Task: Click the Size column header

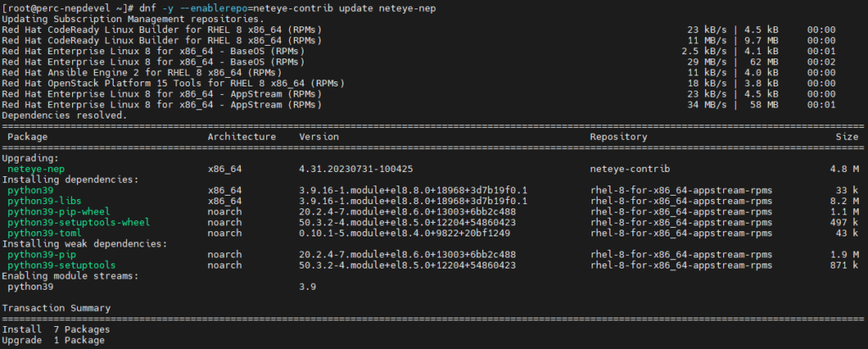Action: click(847, 136)
